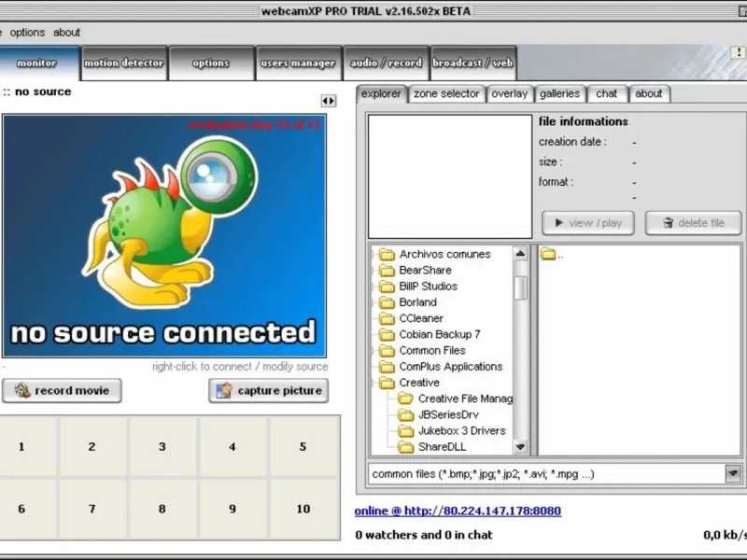Click the view / play button
The height and width of the screenshot is (560, 747).
[x=588, y=223]
